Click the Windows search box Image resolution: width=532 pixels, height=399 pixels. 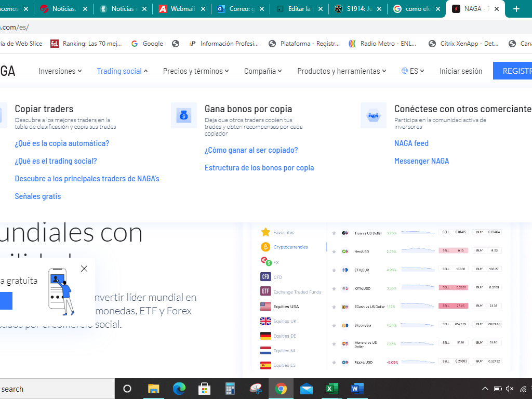click(x=57, y=389)
